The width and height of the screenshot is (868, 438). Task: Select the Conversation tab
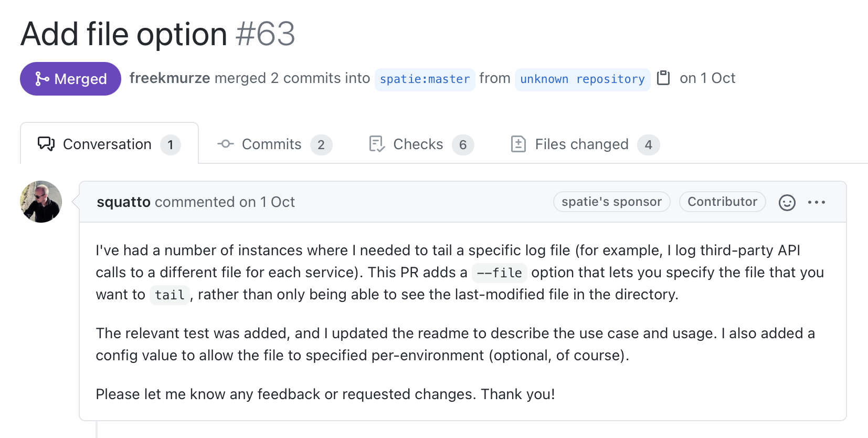tap(109, 144)
